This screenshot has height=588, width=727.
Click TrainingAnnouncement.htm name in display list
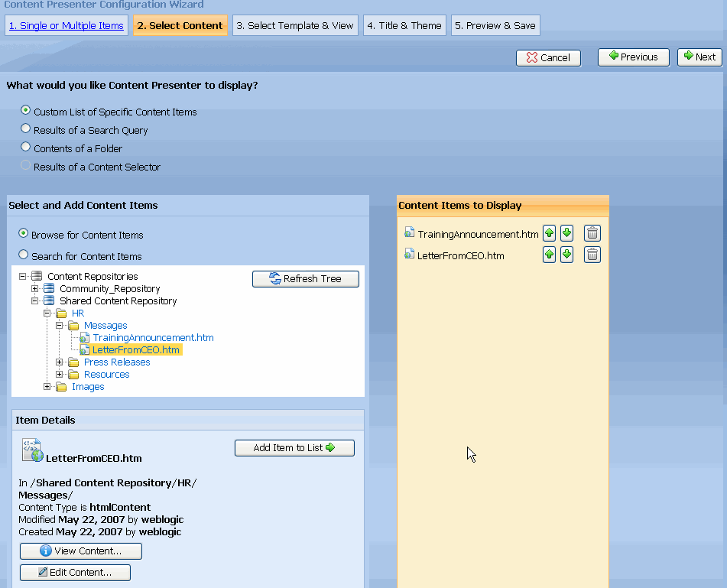click(x=478, y=234)
